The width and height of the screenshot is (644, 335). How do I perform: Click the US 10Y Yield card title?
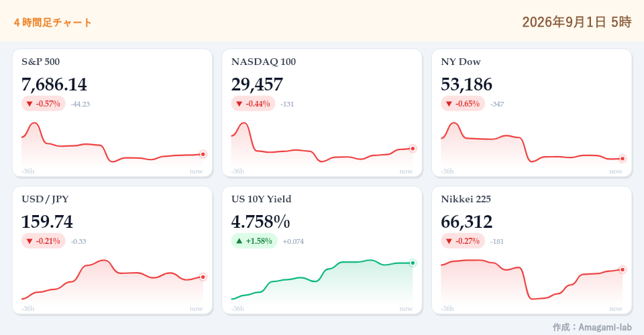coord(261,199)
